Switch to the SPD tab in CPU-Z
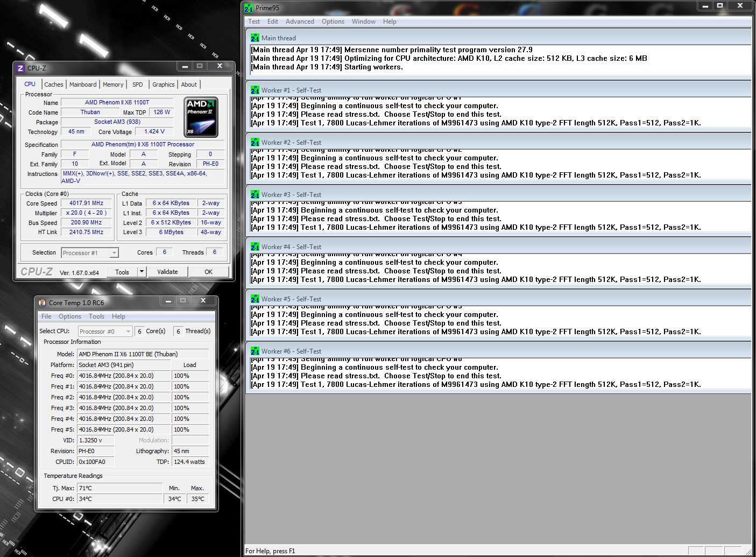Viewport: 756px width, 557px height. [x=138, y=84]
